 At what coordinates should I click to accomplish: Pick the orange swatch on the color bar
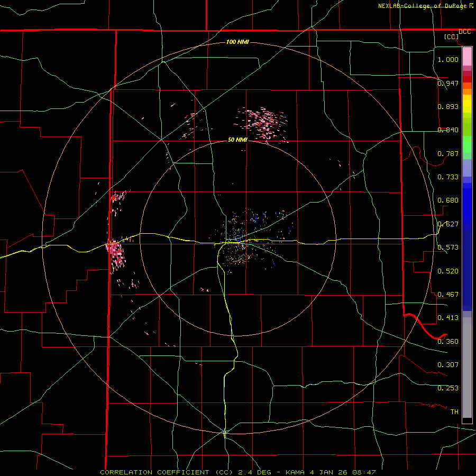(467, 91)
